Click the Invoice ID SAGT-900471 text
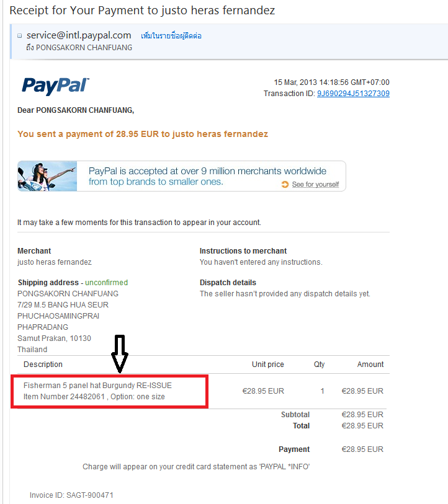Image resolution: width=448 pixels, height=504 pixels. (71, 495)
